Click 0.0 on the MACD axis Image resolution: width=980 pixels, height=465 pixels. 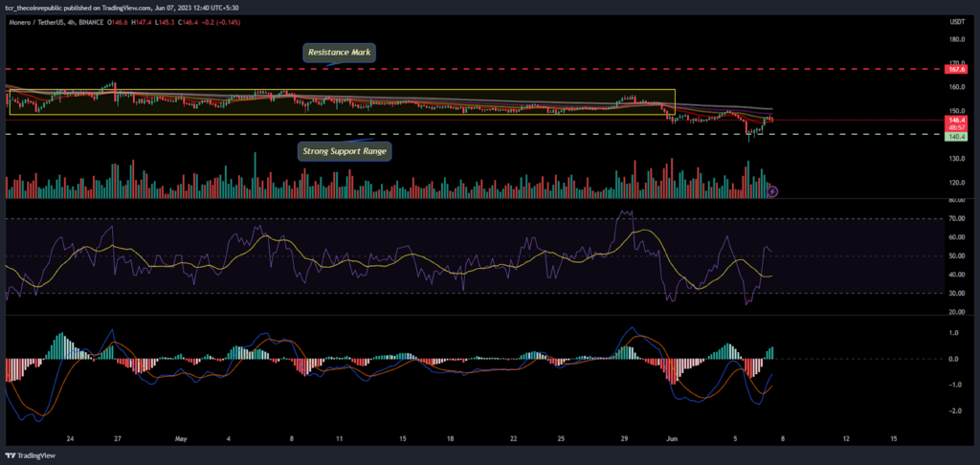point(956,360)
